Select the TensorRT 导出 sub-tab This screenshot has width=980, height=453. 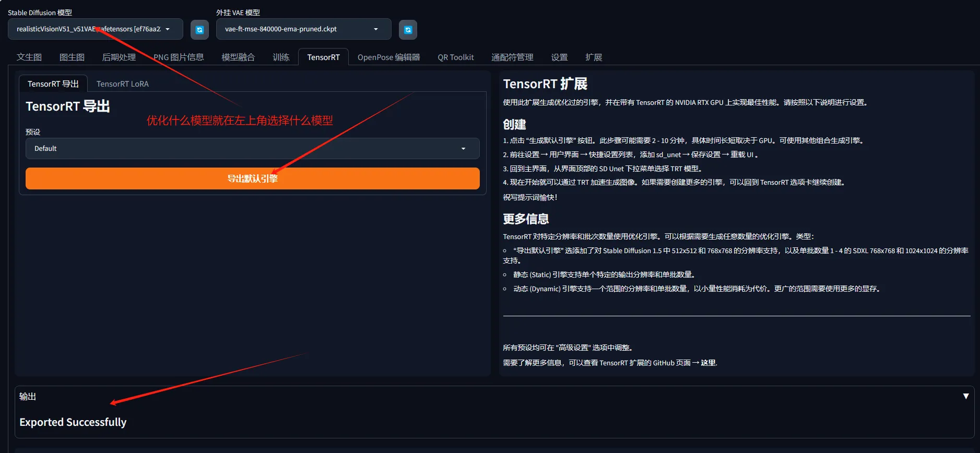click(x=53, y=84)
